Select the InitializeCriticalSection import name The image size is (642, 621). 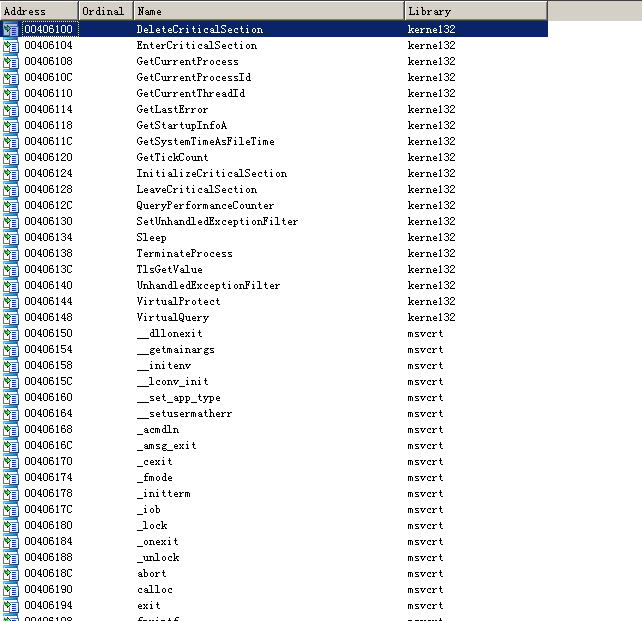click(x=212, y=174)
